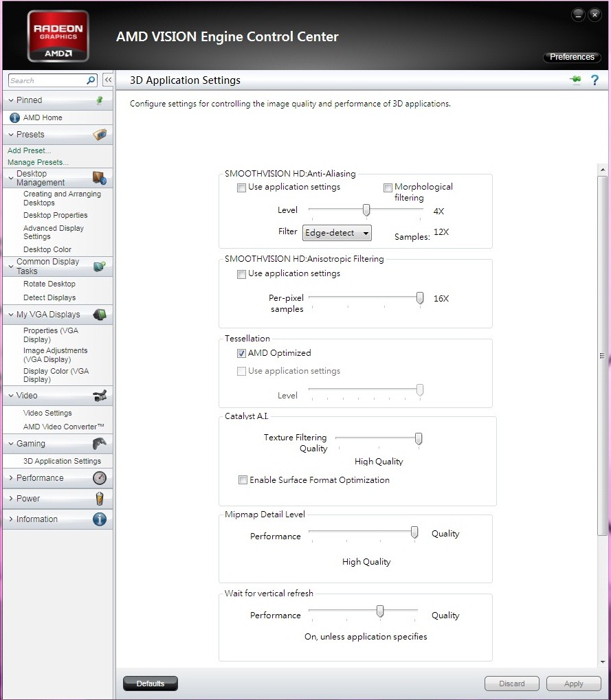The height and width of the screenshot is (700, 611).
Task: Open AMD Home page
Action: click(43, 117)
